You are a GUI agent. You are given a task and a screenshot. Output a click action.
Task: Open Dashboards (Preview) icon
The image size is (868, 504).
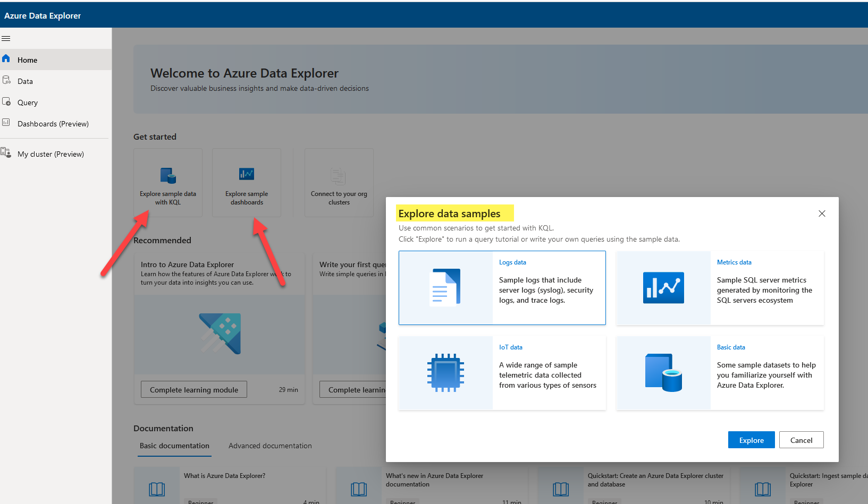coord(6,123)
